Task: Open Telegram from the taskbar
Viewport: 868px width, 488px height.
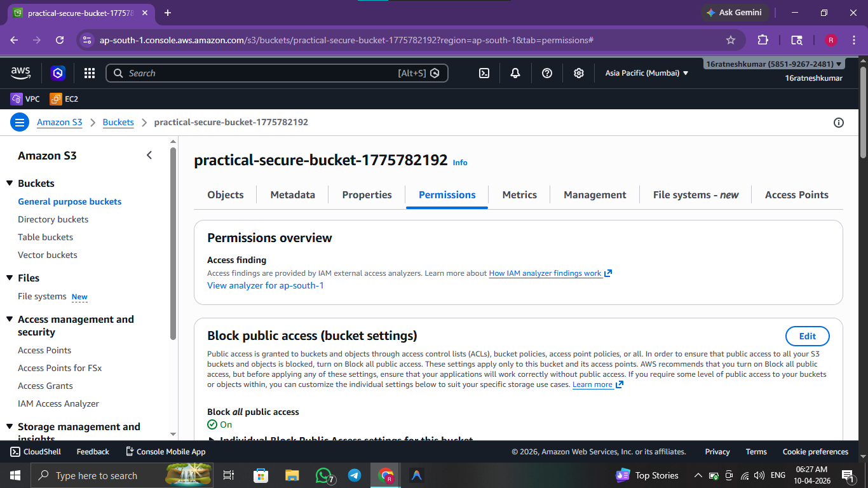Action: coord(355,475)
